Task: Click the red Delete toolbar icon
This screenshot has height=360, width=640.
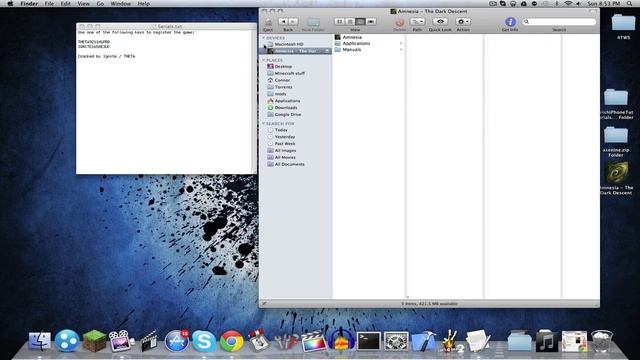Action: 400,22
